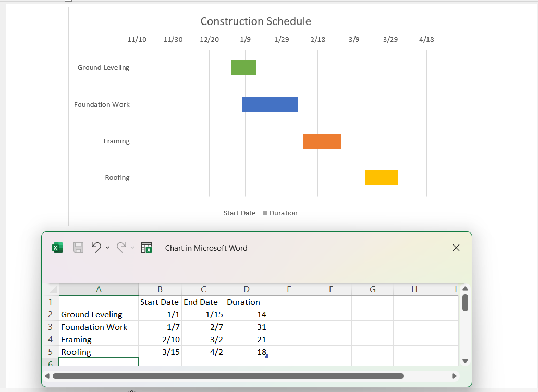Click cell containing end date 3/2
The image size is (538, 392).
tap(203, 339)
